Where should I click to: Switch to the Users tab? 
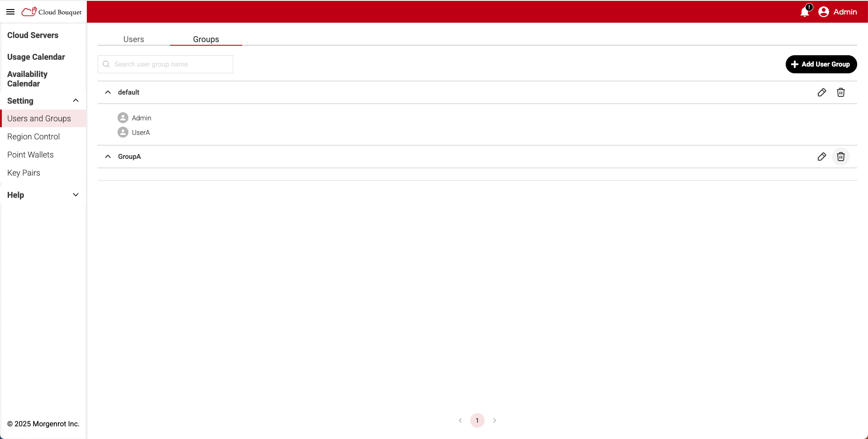tap(133, 39)
